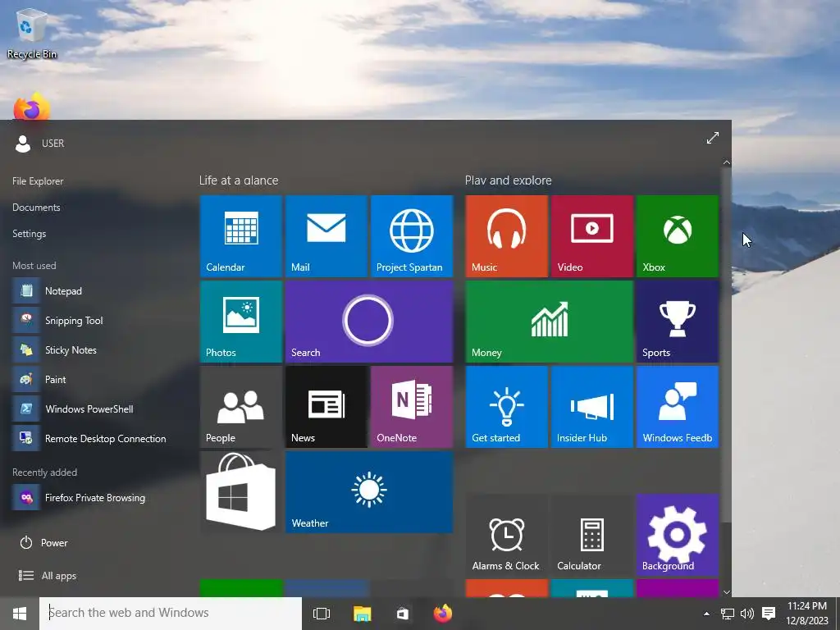Open the People tile
The width and height of the screenshot is (840, 630).
coord(240,407)
